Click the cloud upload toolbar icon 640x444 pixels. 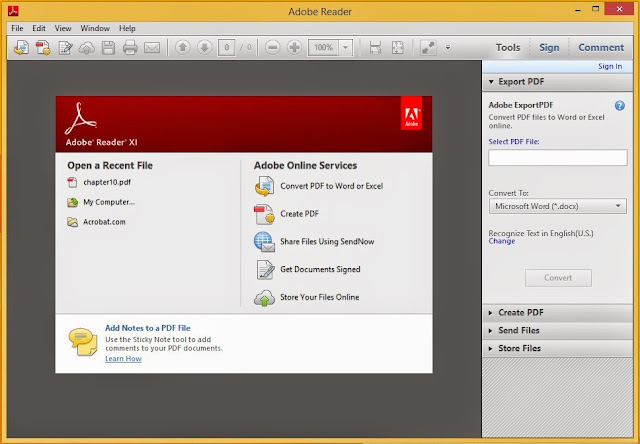coord(87,48)
